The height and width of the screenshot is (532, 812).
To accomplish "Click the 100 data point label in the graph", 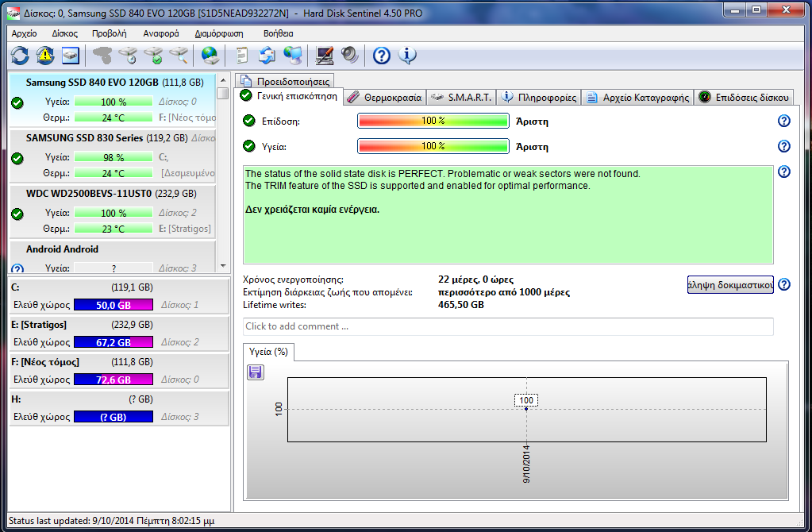I will point(526,400).
